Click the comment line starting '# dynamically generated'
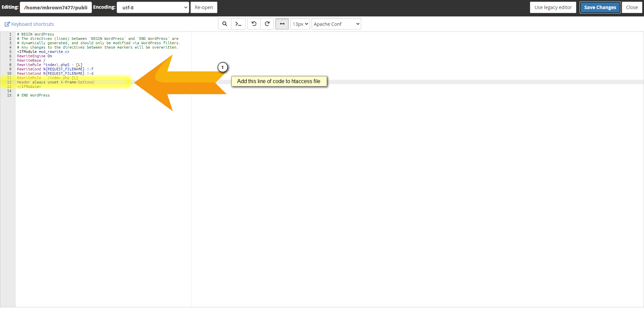 (99, 43)
